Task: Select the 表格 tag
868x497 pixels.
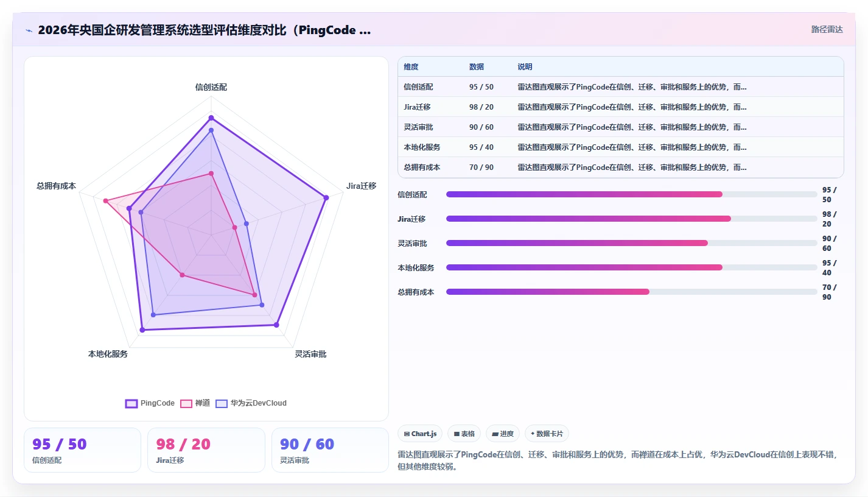Action: pos(464,434)
